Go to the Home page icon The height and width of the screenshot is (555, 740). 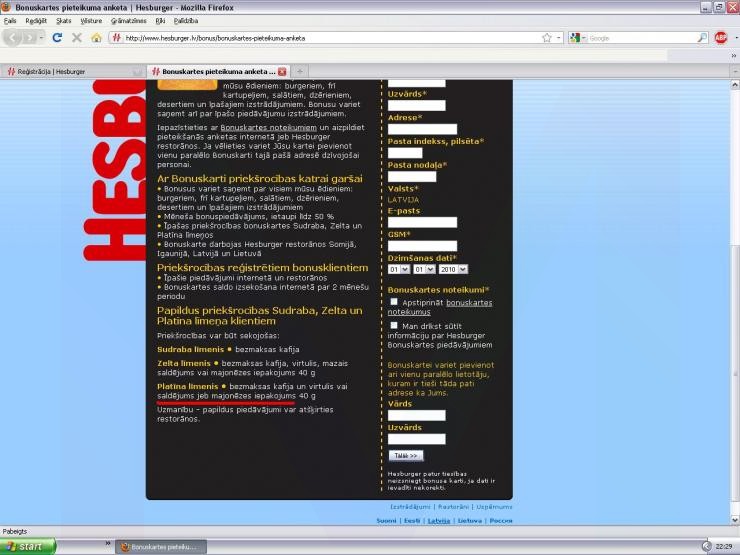tap(96, 38)
